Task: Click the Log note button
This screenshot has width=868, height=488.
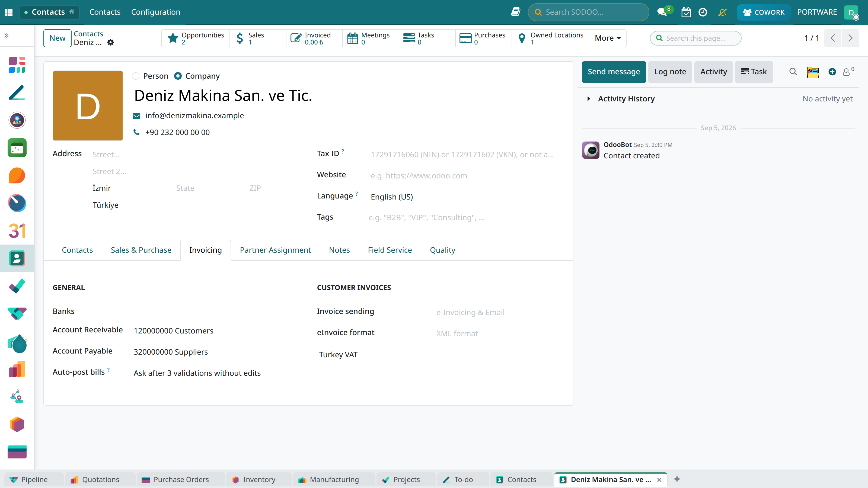Action: [670, 72]
